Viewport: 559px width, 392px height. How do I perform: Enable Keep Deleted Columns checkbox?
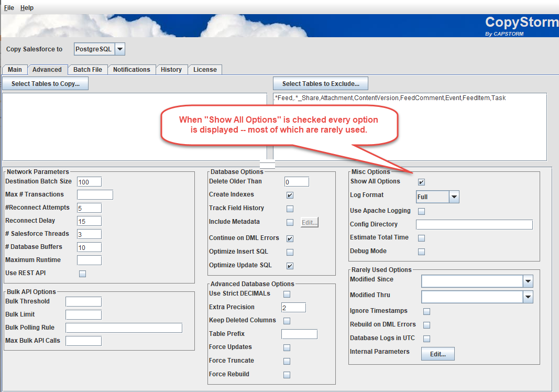(287, 321)
